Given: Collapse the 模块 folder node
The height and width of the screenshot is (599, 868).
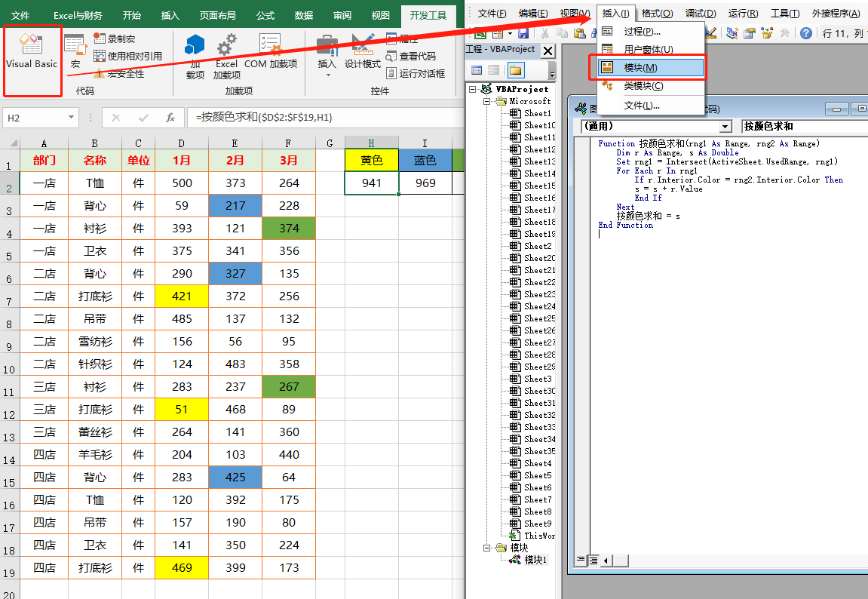Looking at the screenshot, I should (486, 548).
